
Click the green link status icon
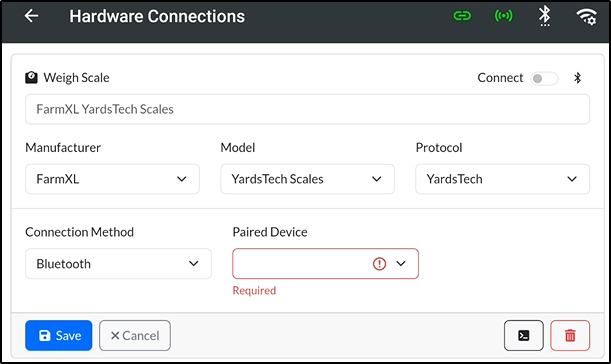pyautogui.click(x=462, y=16)
